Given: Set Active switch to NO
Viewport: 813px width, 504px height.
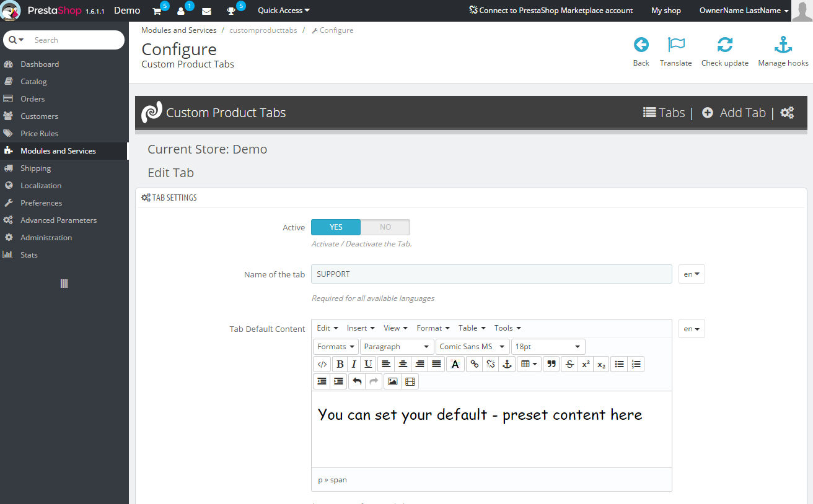Looking at the screenshot, I should click(x=385, y=227).
